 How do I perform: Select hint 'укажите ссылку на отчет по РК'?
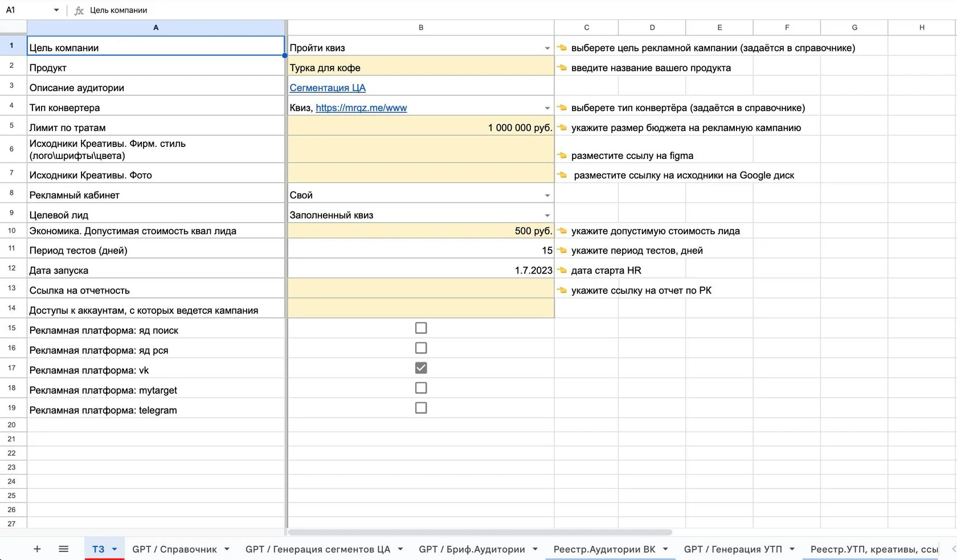click(641, 291)
